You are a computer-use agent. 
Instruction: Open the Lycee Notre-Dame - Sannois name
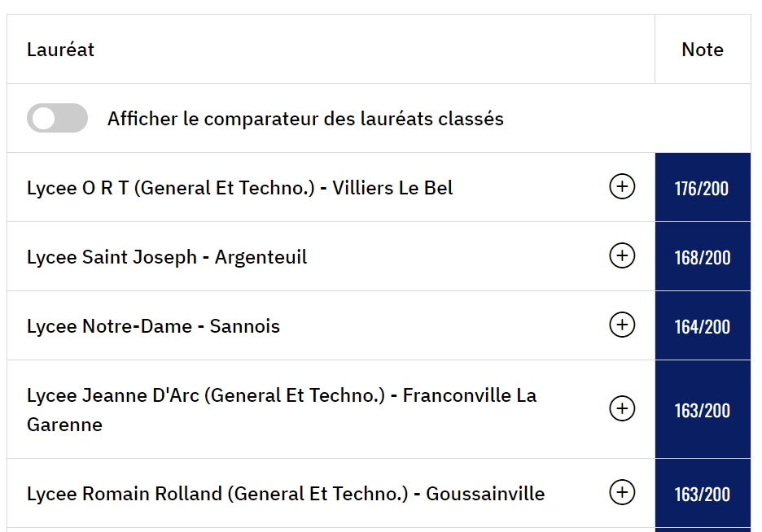click(x=153, y=326)
